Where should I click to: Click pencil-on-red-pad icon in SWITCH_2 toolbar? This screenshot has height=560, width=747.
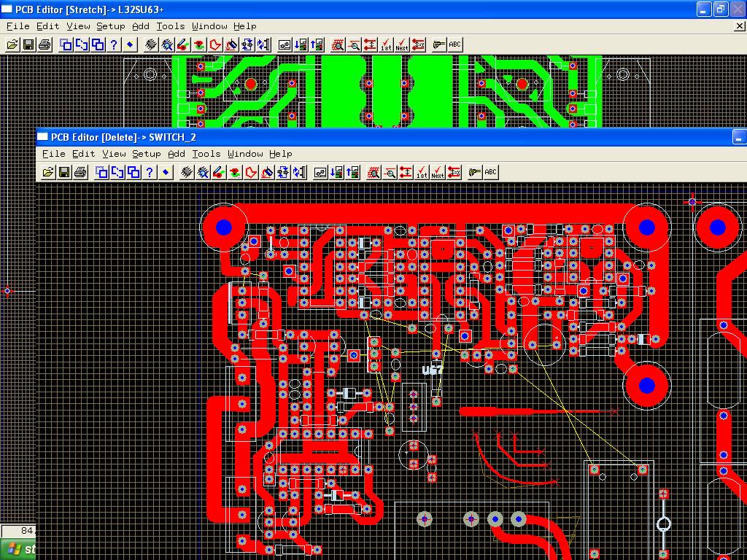[x=219, y=172]
